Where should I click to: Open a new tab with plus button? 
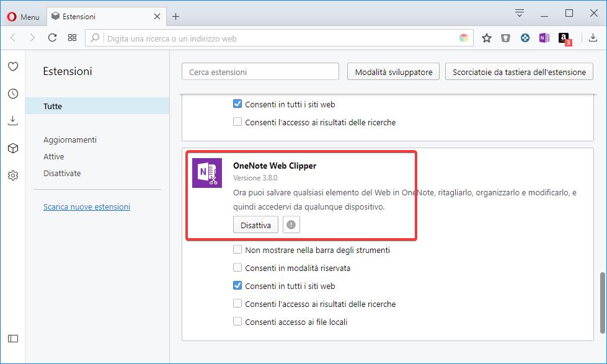(x=175, y=17)
